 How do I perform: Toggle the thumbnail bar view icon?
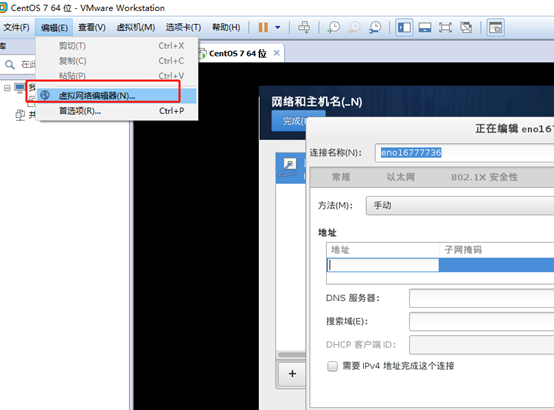click(425, 27)
